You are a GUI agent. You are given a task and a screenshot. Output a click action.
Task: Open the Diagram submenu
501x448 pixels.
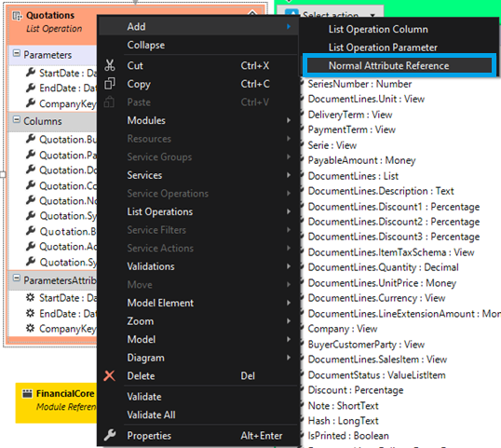pos(198,358)
